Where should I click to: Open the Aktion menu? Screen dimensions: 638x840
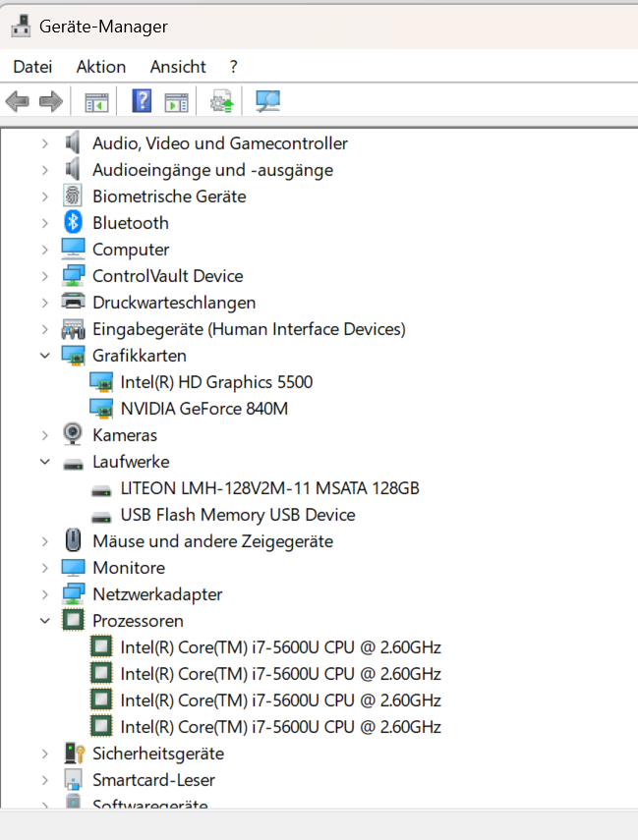[101, 67]
